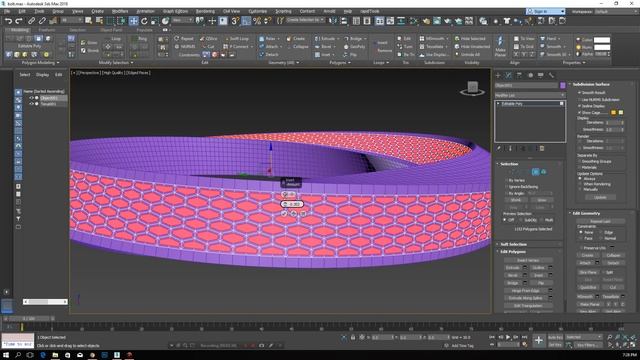Cancel the Inset caddy with the X icon
The width and height of the screenshot is (640, 360).
[x=303, y=213]
